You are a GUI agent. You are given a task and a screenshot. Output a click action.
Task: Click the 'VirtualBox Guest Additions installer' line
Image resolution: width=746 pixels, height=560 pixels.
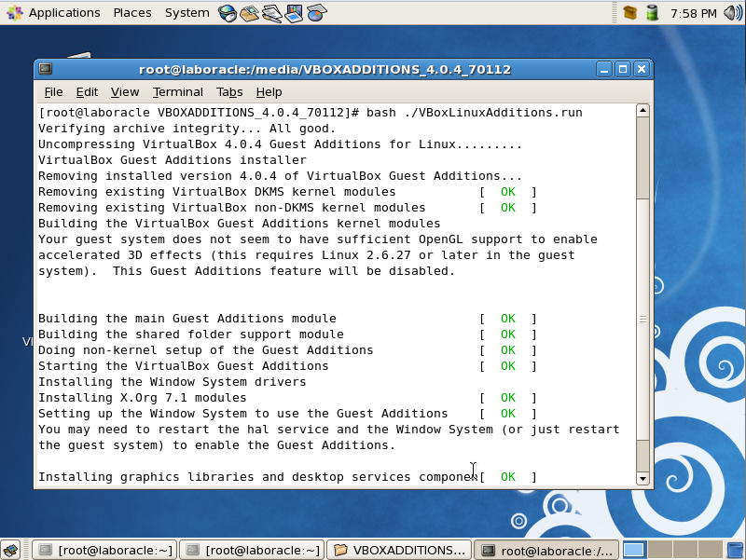pyautogui.click(x=173, y=159)
